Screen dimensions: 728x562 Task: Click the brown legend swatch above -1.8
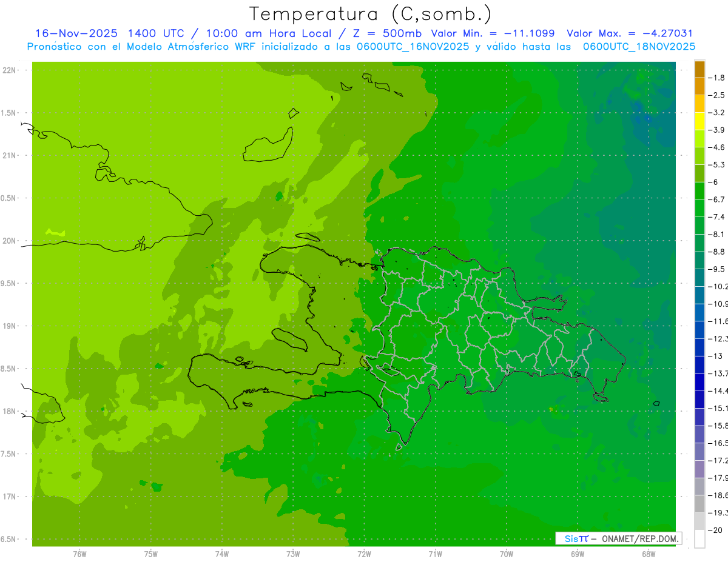(699, 69)
